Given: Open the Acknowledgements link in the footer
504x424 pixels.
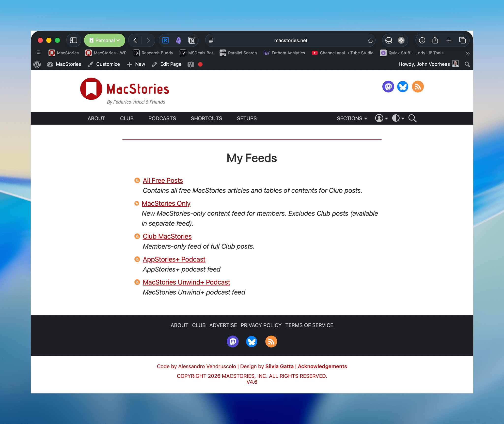Looking at the screenshot, I should click(x=322, y=366).
